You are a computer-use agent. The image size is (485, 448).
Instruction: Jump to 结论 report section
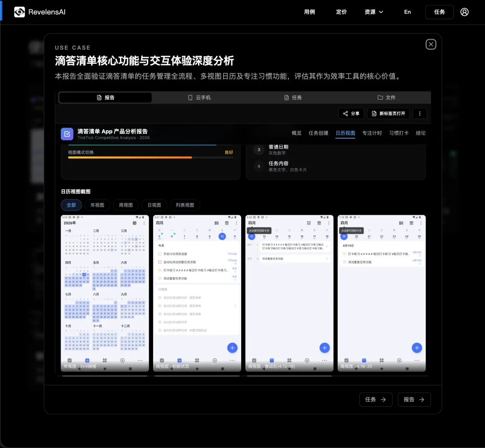pos(421,133)
